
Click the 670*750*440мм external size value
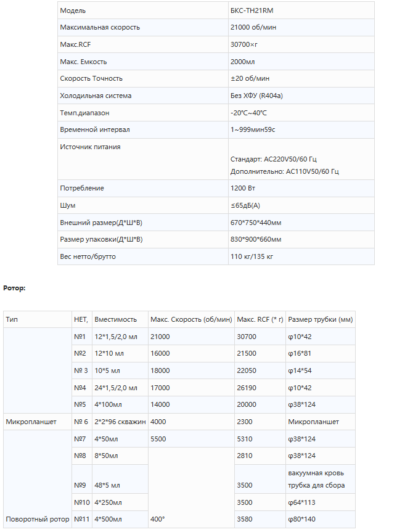pyautogui.click(x=256, y=223)
